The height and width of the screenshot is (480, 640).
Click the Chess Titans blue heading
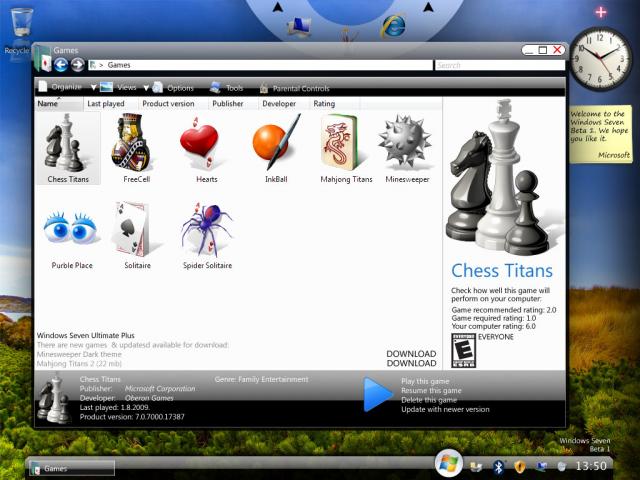click(502, 271)
